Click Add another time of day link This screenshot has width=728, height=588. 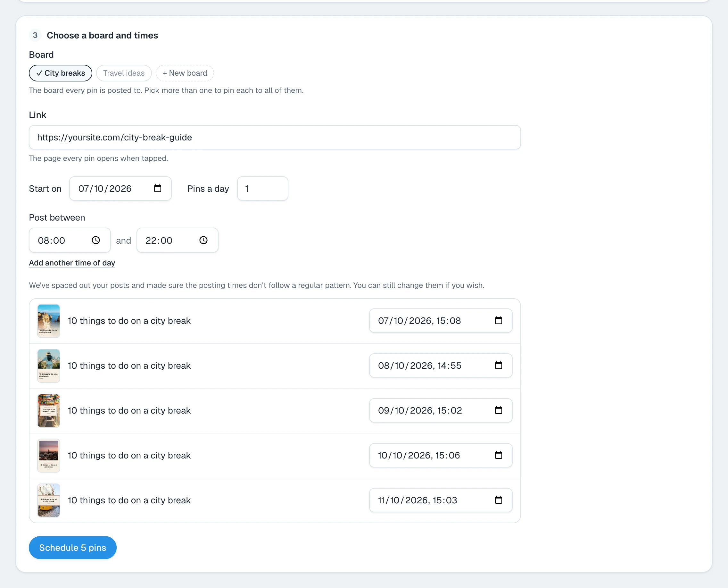click(72, 263)
